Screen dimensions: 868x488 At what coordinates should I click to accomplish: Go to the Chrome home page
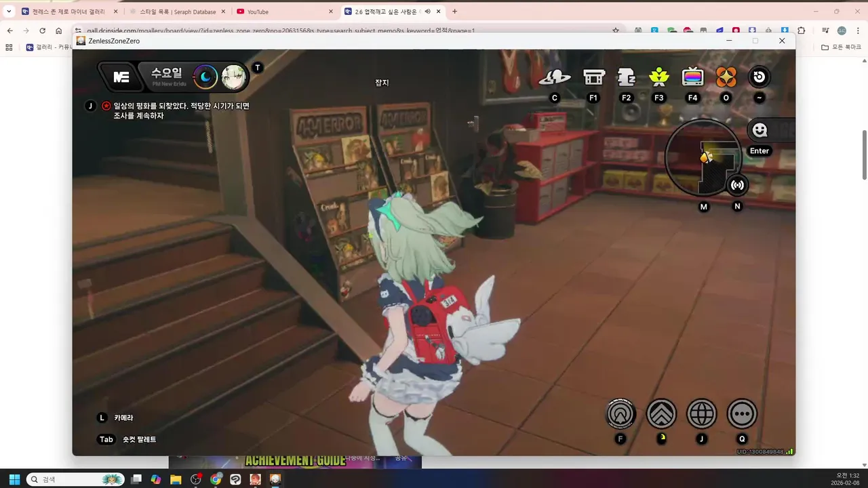tap(59, 30)
